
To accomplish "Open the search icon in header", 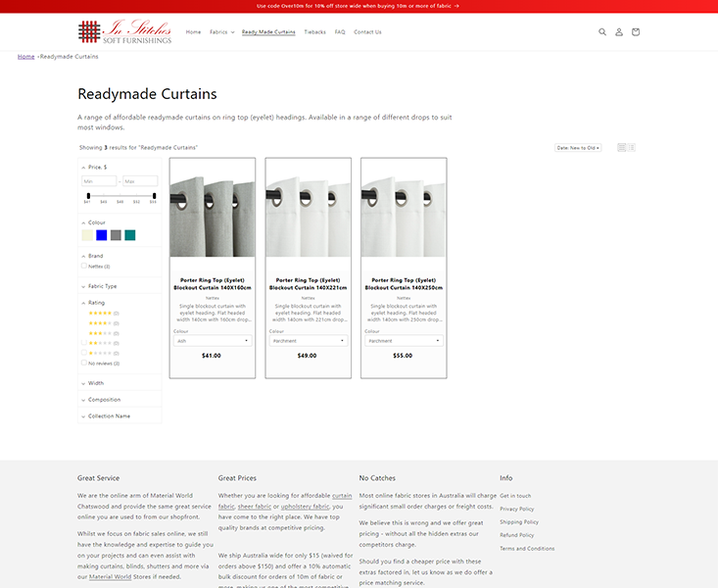I will pyautogui.click(x=602, y=32).
